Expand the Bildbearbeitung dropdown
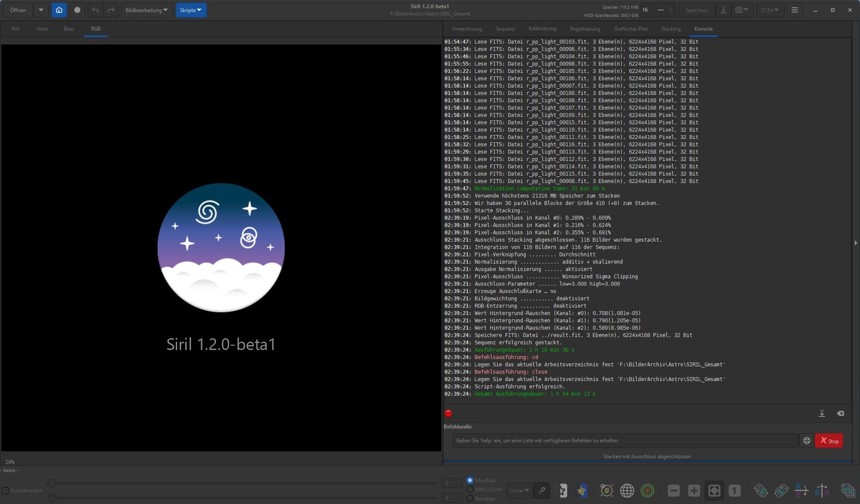860x504 pixels. tap(146, 10)
